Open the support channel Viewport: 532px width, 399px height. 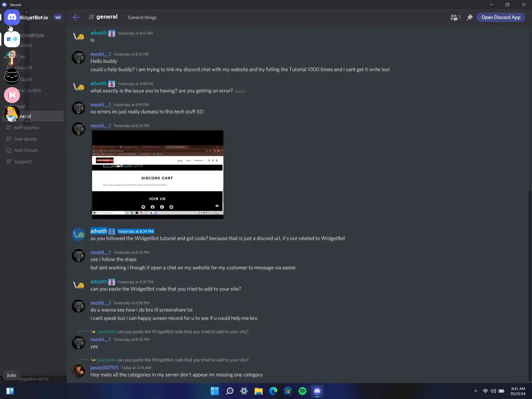pyautogui.click(x=23, y=162)
